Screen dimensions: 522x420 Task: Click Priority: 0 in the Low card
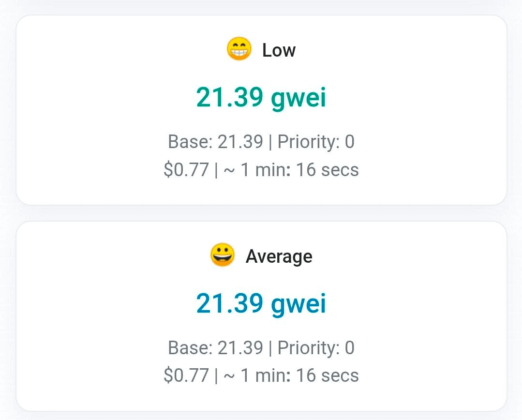coord(316,142)
